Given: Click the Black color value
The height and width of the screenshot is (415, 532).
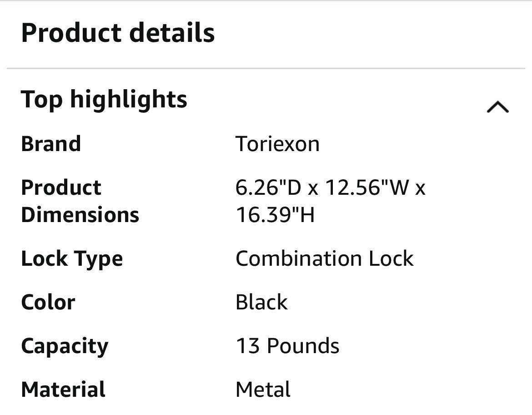Looking at the screenshot, I should tap(261, 302).
